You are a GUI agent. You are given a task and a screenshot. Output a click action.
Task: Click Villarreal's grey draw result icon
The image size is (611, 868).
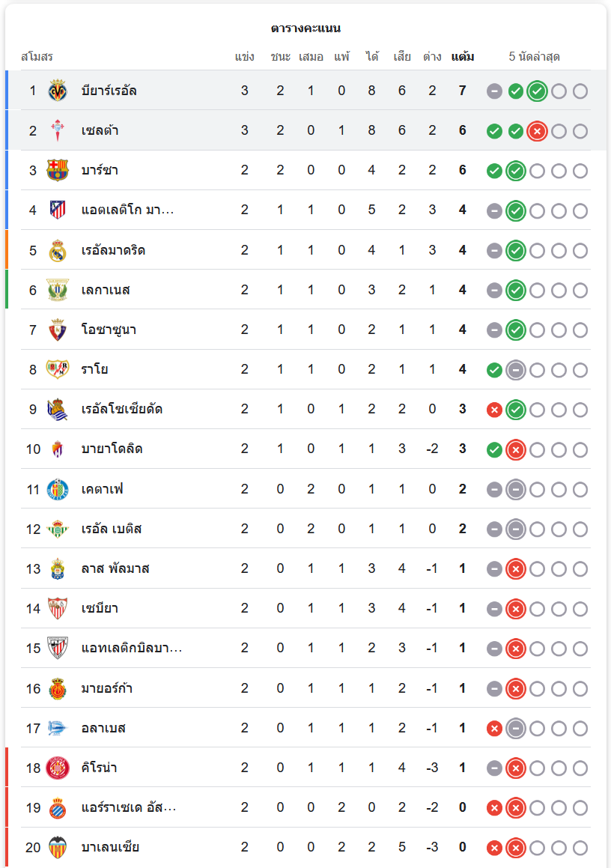point(494,91)
